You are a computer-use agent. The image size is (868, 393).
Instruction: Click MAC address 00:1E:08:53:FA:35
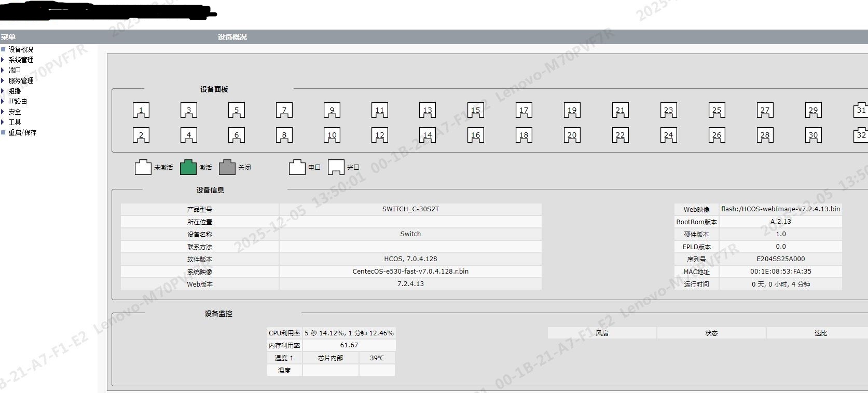(x=780, y=272)
